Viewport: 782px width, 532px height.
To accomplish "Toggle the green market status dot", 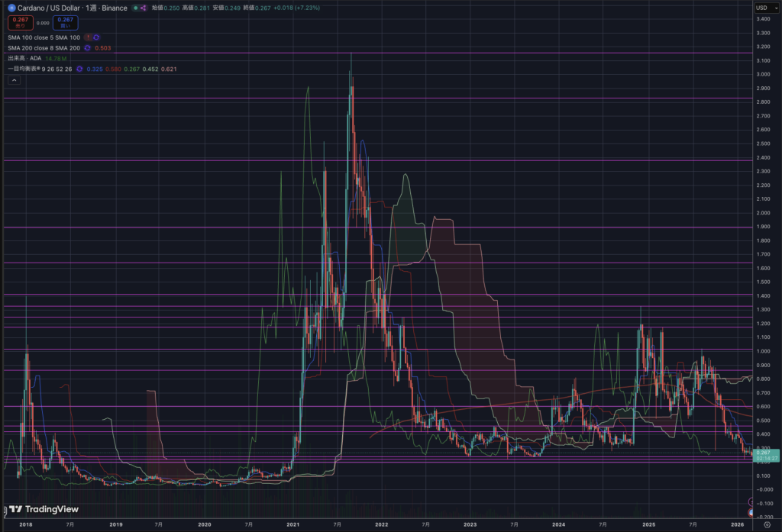I will [x=136, y=8].
